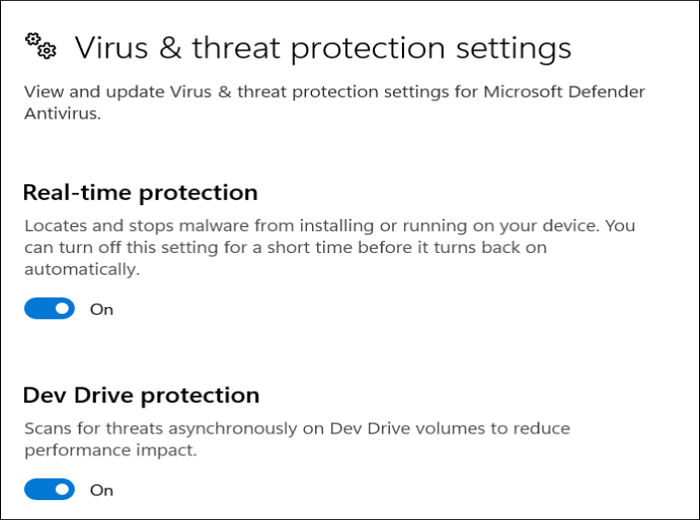This screenshot has width=700, height=520.
Task: Click the On label beside Real-time protection toggle
Action: pos(102,309)
